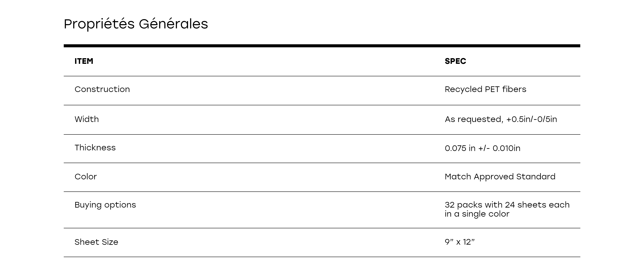644x275 pixels.
Task: Click the 'Buying options' row label
Action: point(105,205)
